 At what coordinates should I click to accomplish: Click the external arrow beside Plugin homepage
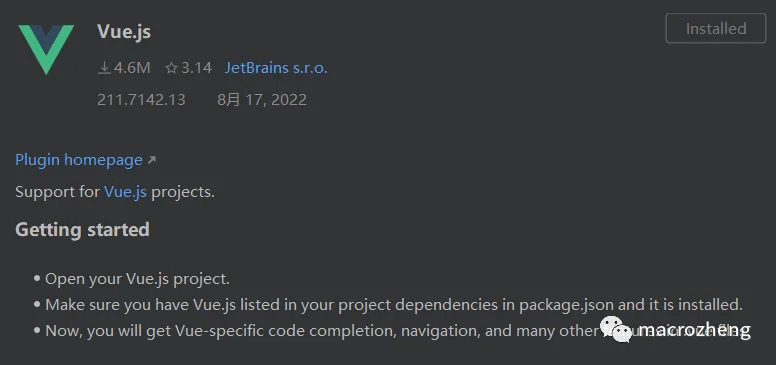pos(152,160)
